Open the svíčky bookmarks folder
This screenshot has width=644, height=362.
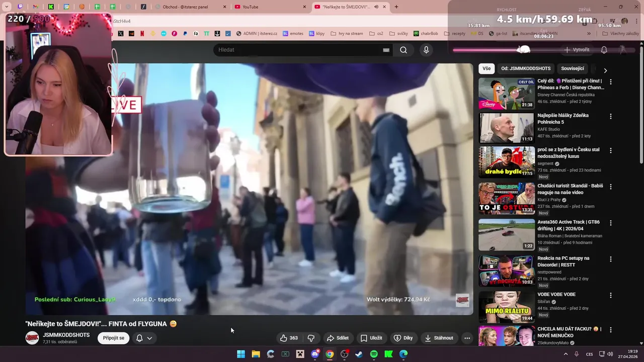398,34
